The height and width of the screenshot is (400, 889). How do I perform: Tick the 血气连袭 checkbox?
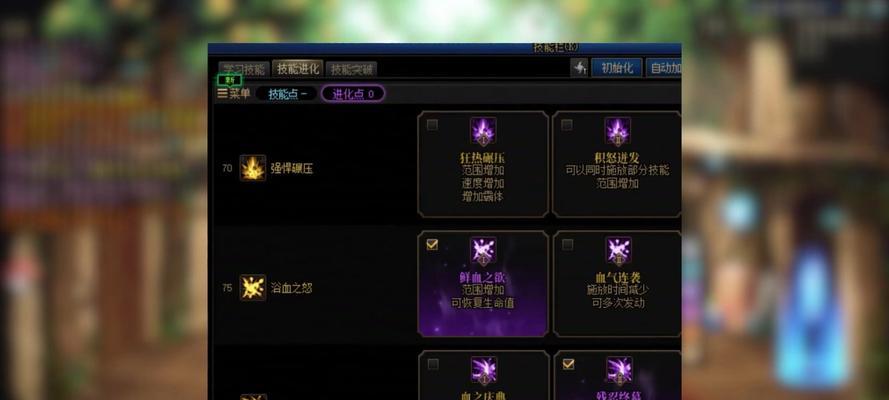click(x=567, y=244)
